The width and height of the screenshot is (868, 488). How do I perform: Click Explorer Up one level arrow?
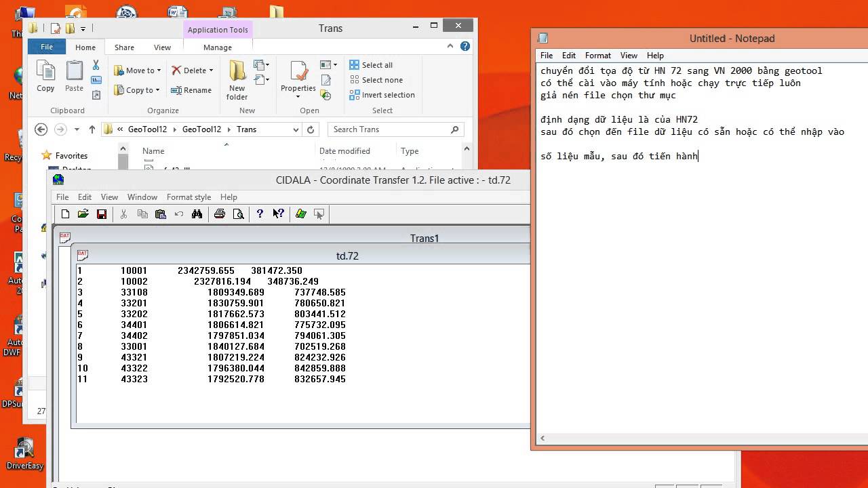[x=92, y=129]
